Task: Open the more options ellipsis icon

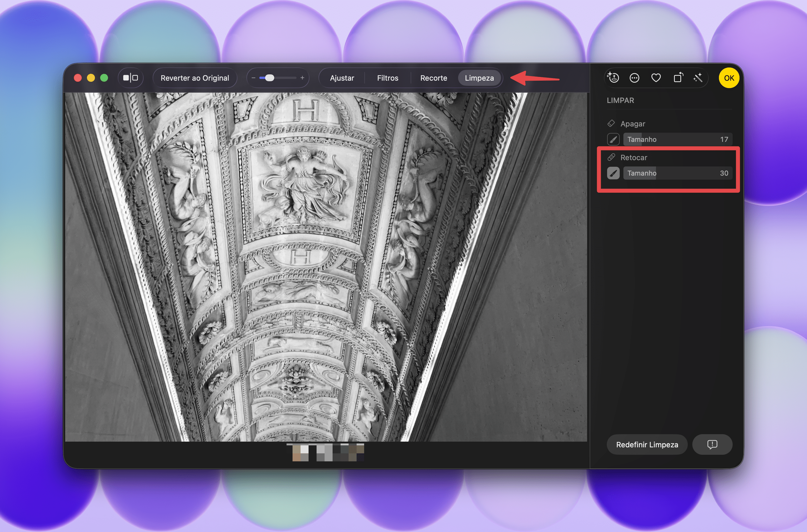Action: click(x=634, y=78)
